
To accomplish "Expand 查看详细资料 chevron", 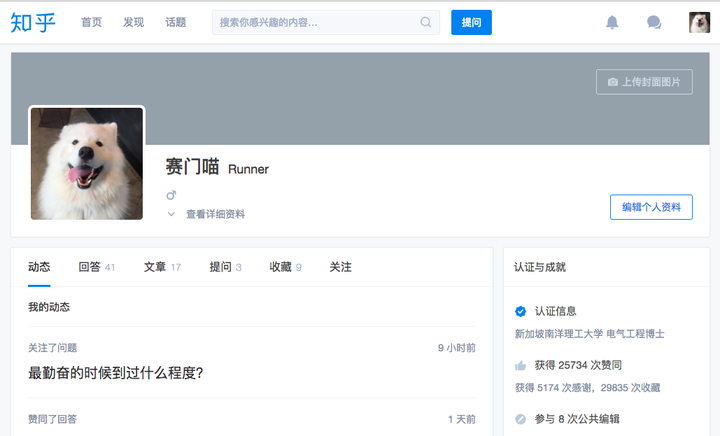I will (171, 214).
